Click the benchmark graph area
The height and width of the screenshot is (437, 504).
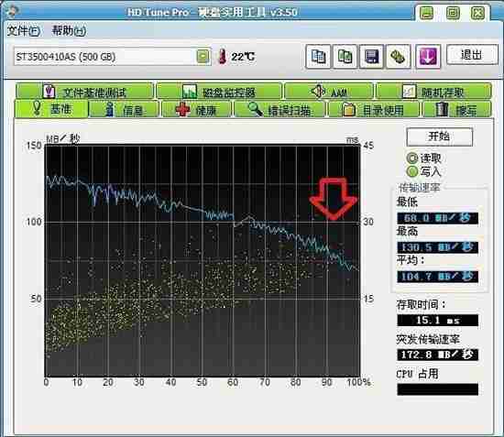click(203, 260)
